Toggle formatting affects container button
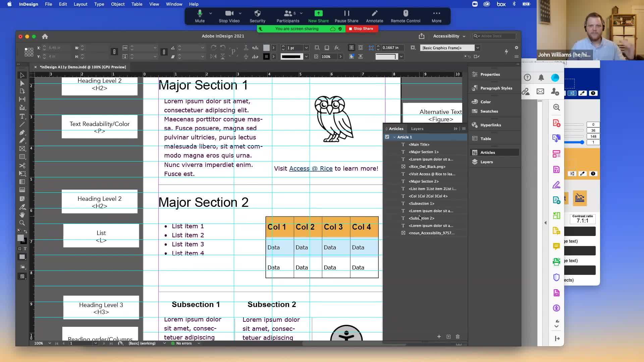The height and width of the screenshot is (362, 644). [20, 249]
